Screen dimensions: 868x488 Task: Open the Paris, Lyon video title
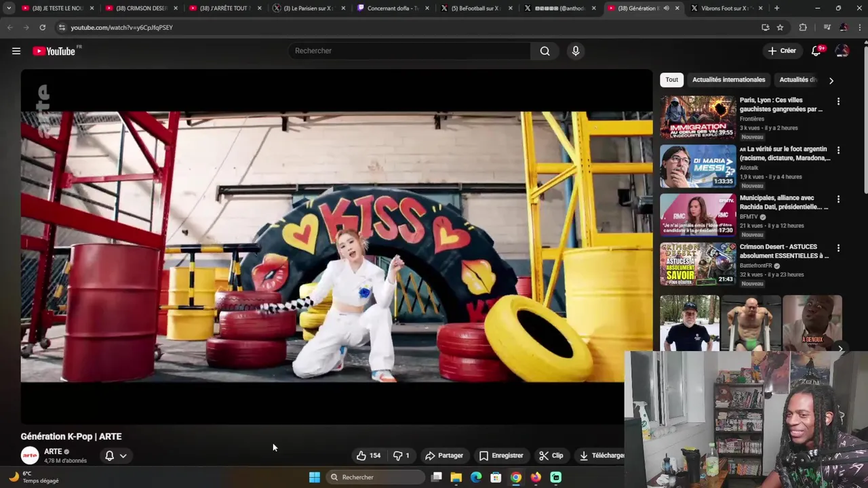[781, 104]
